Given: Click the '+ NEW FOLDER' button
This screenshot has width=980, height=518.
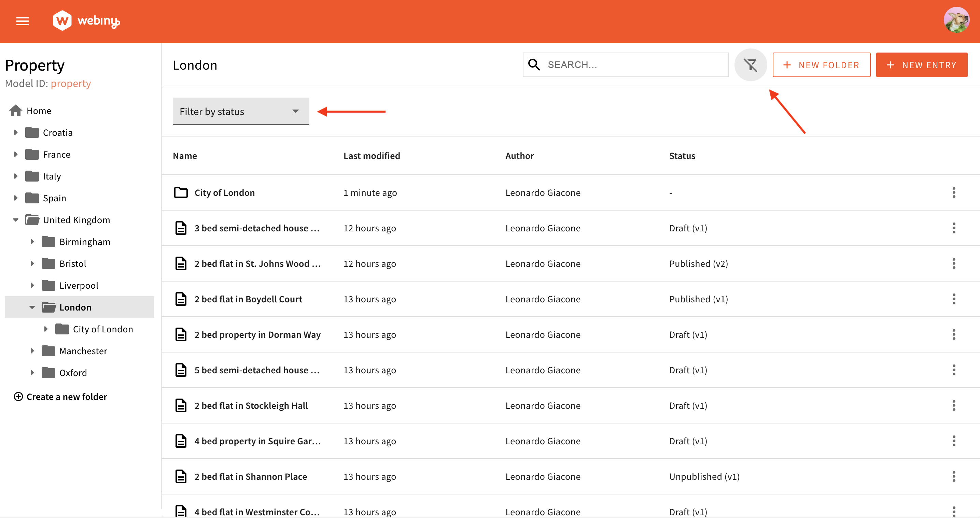Looking at the screenshot, I should point(822,64).
